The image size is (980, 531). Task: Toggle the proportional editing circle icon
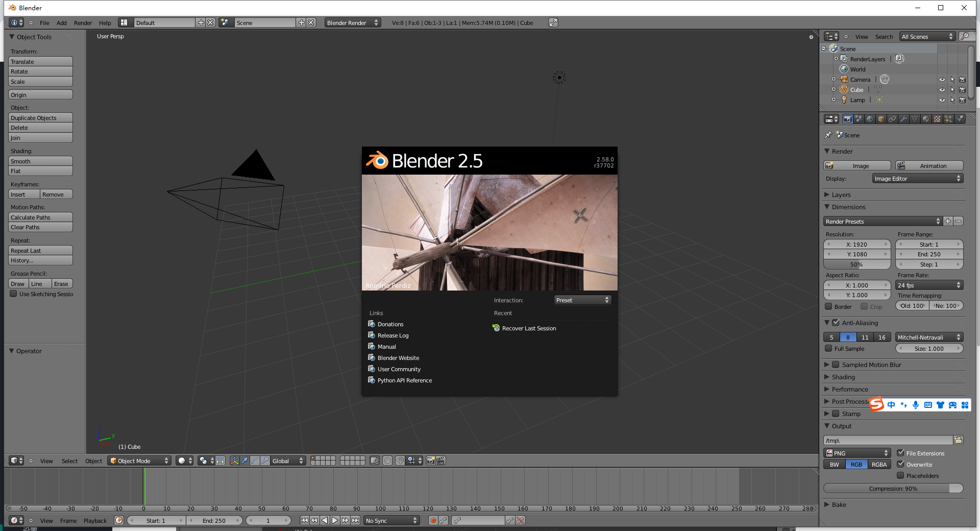387,461
